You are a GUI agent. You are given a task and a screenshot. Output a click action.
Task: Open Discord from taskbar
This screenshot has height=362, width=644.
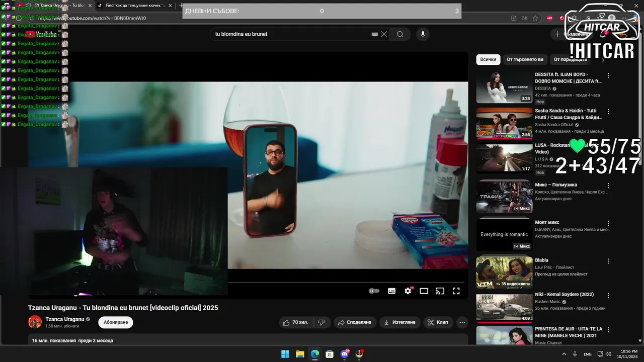pyautogui.click(x=345, y=354)
